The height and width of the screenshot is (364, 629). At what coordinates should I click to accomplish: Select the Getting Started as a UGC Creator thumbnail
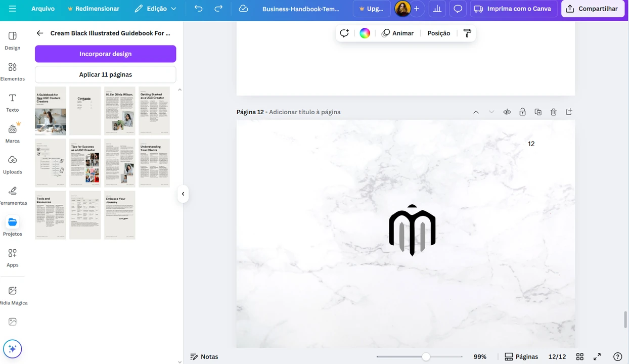click(154, 111)
